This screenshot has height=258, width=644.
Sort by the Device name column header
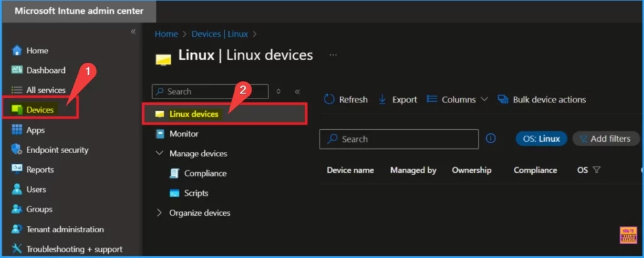[350, 170]
